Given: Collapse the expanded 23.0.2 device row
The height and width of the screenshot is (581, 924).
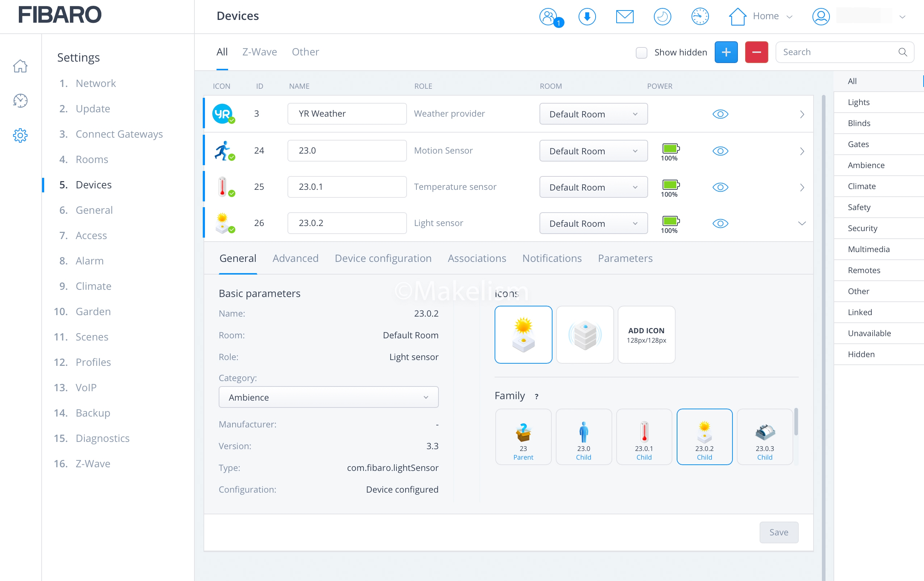Looking at the screenshot, I should [x=802, y=223].
